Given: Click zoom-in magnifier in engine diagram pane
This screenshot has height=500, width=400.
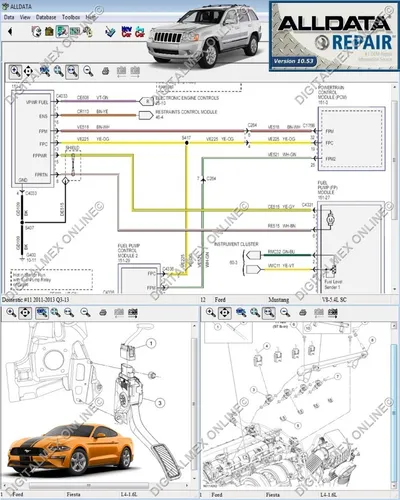Looking at the screenshot, I should coord(211,313).
